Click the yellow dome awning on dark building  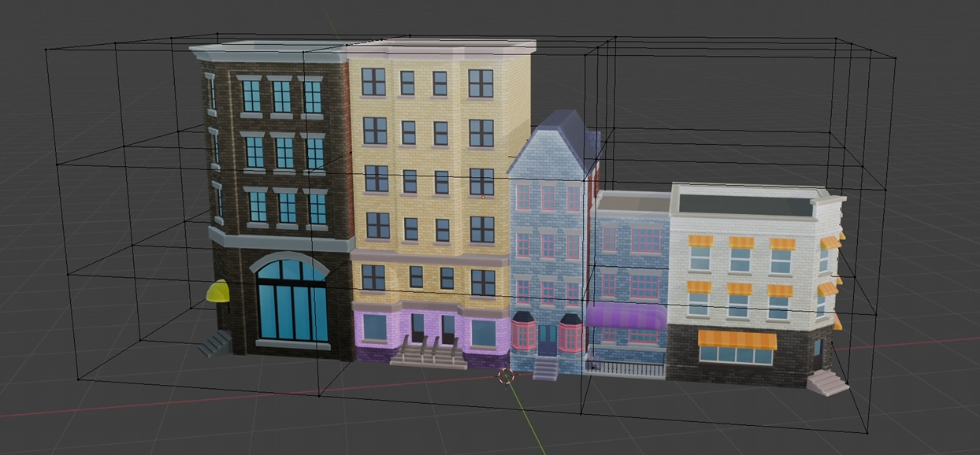pos(218,291)
